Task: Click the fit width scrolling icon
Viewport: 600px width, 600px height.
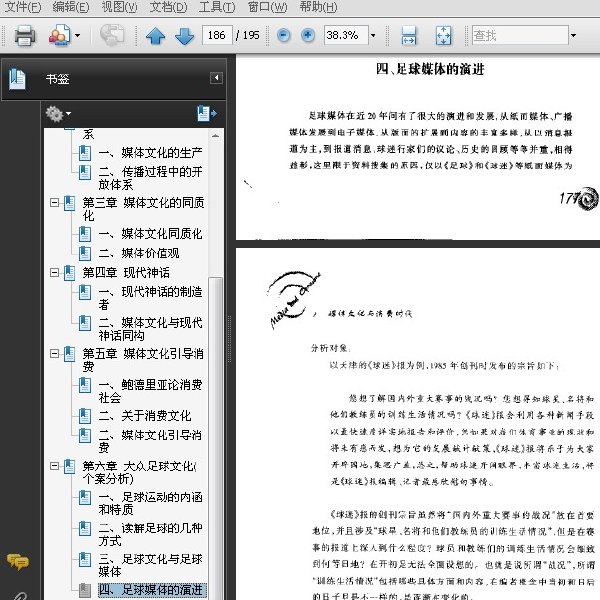Action: (x=409, y=36)
